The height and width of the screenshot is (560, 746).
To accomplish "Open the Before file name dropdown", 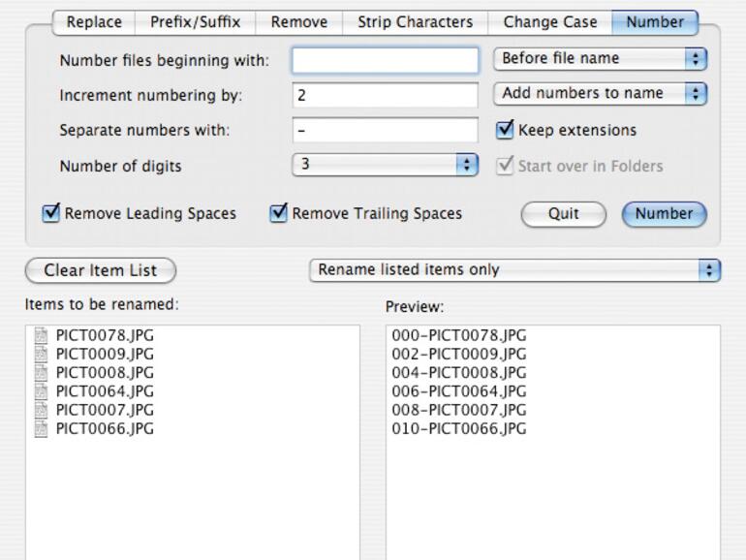I will click(x=600, y=58).
